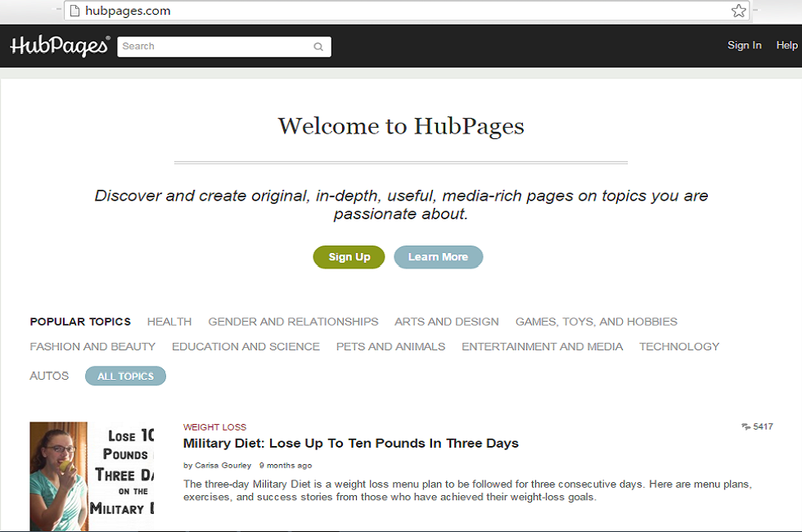Click the hubpages.com address bar
802x532 pixels.
407,11
